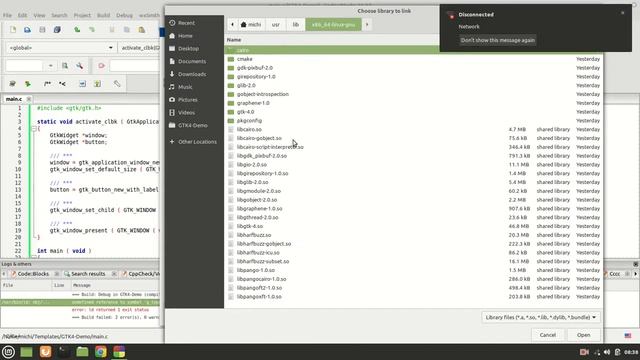Viewport: 640px width, 360px height.
Task: Click Save all files icon in Code::Blocks toolbar
Action: coord(57,30)
